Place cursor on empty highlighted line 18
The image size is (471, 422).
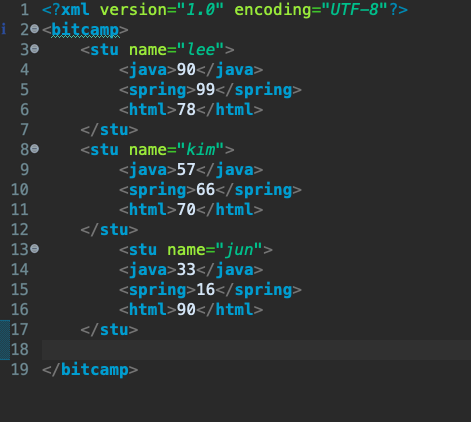pyautogui.click(x=256, y=350)
